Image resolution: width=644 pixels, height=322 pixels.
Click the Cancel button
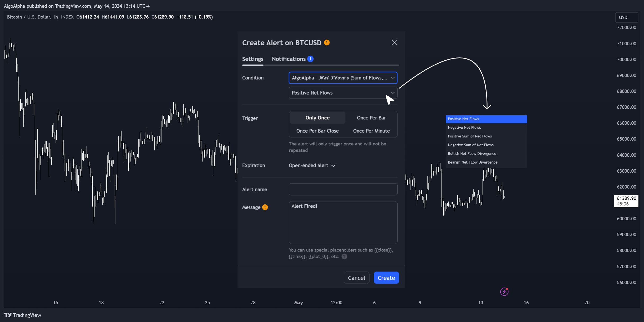coord(357,278)
